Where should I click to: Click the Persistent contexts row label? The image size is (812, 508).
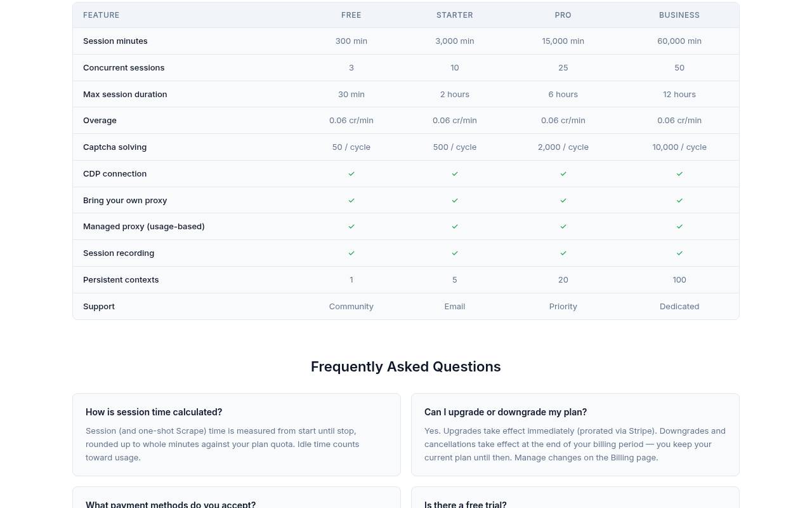(x=121, y=279)
